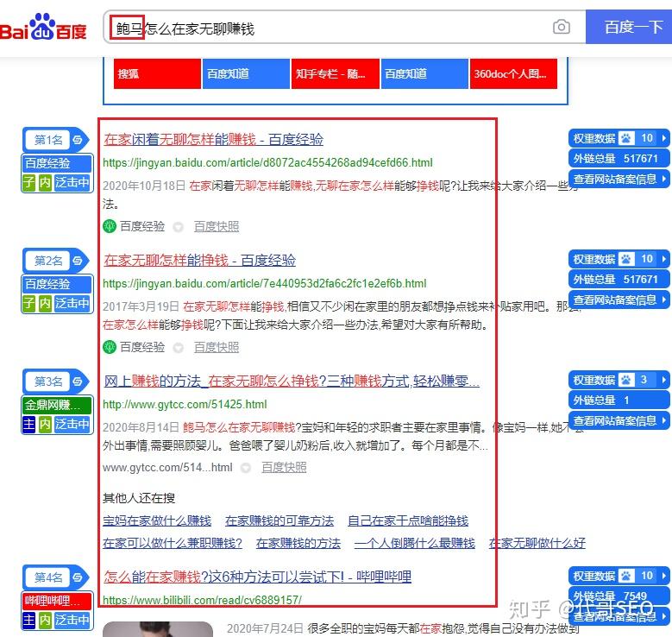Click the bilibili.com/read/cv6889157 URL

point(202,599)
